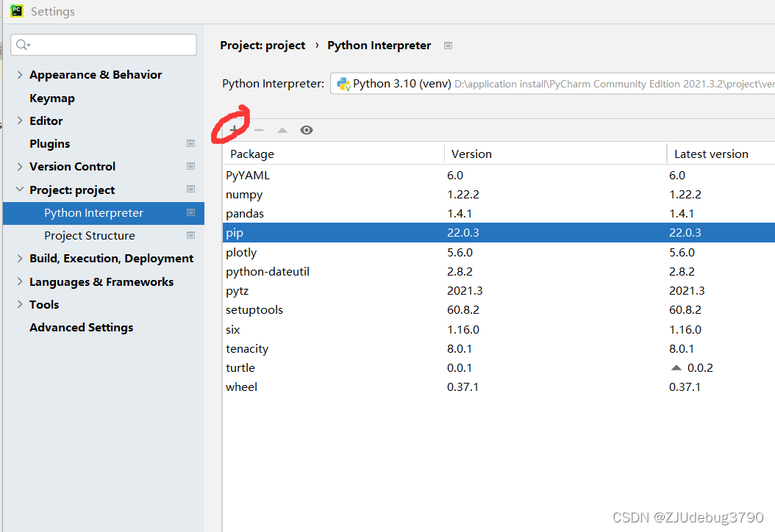Screen dimensions: 775x532
Task: Select Python Interpreter in sidebar
Action: tap(104, 213)
